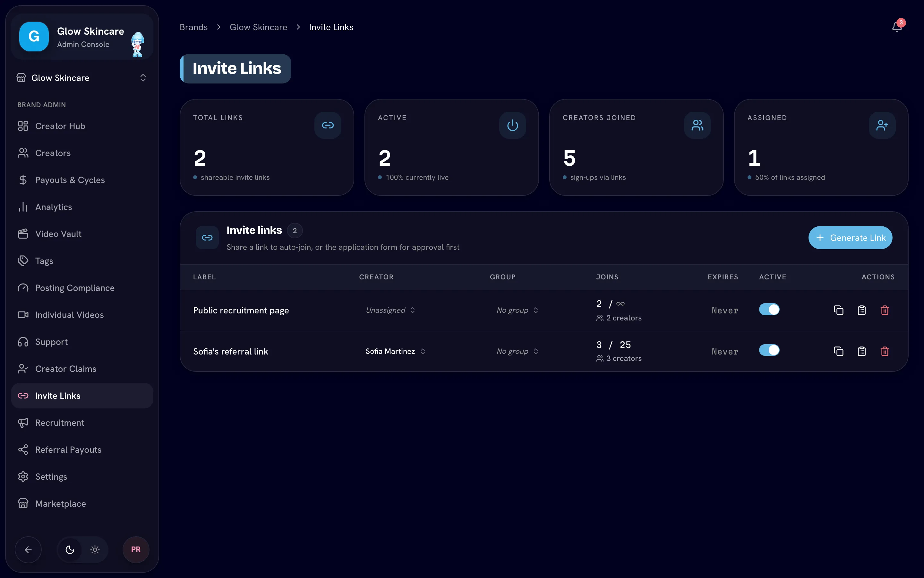Open Creator Hub in sidebar
The height and width of the screenshot is (578, 924).
pyautogui.click(x=82, y=126)
